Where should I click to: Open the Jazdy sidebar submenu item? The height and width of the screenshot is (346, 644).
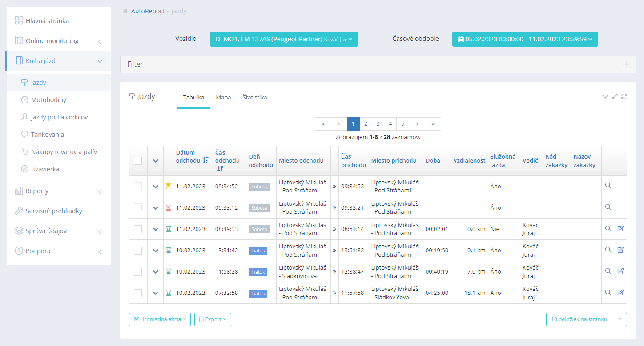tap(59, 83)
